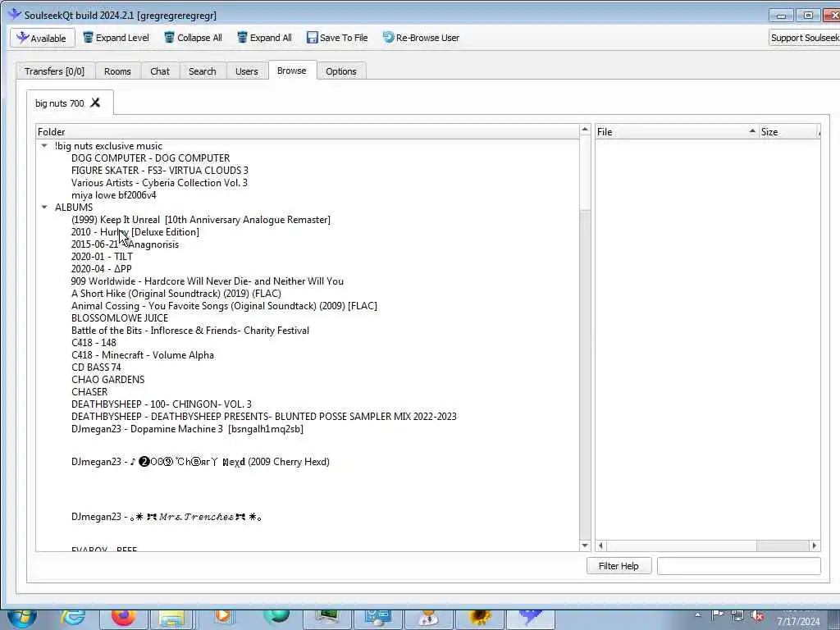Collapse the ALBUMS folder arrow
Image resolution: width=840 pixels, height=630 pixels.
(44, 207)
